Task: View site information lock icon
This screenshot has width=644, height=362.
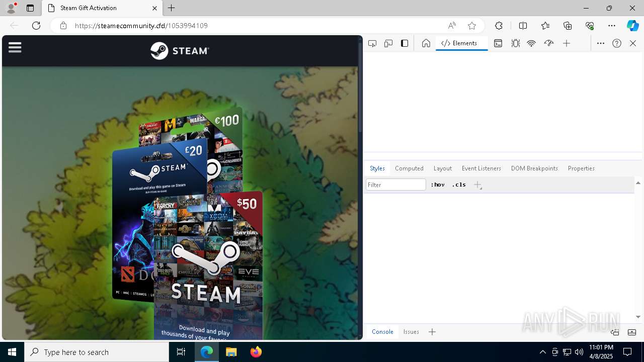Action: point(63,26)
